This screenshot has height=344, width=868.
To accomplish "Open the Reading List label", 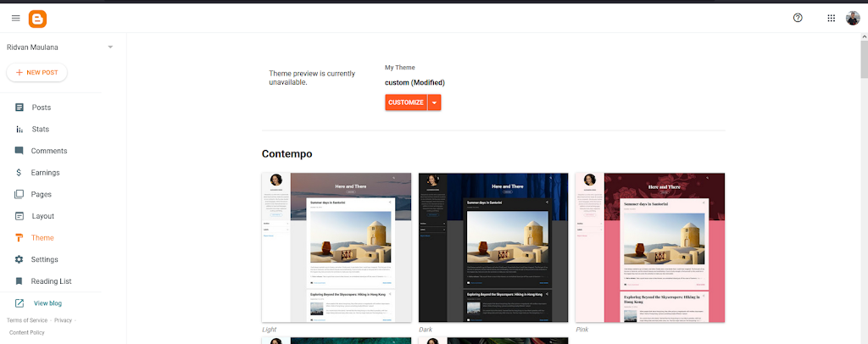I will pyautogui.click(x=52, y=281).
